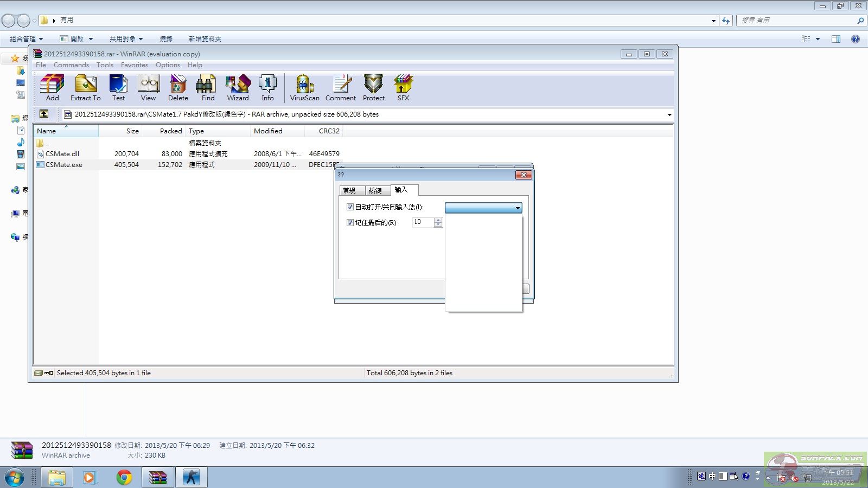Open the Find tool in WinRAR
Image resolution: width=868 pixels, height=488 pixels.
pyautogui.click(x=208, y=88)
